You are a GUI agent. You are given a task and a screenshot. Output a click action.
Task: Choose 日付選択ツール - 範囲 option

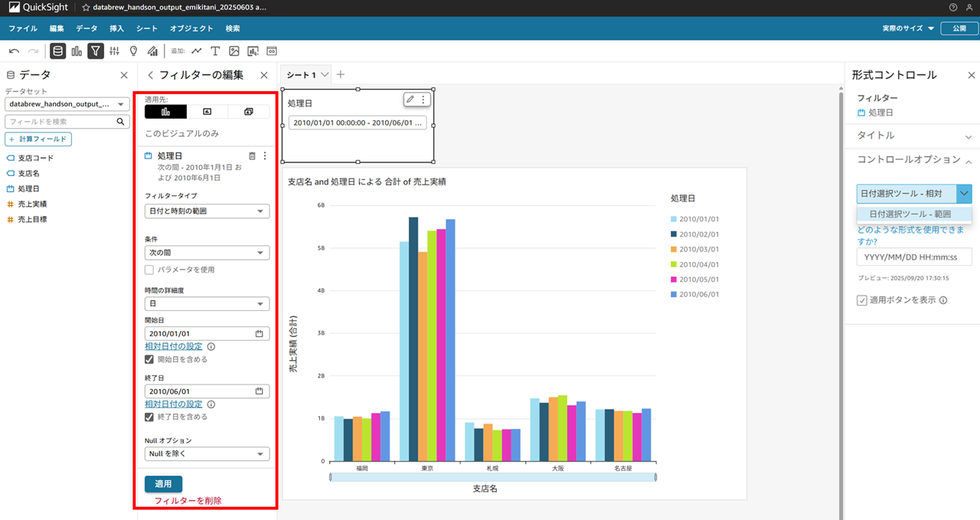[x=914, y=214]
